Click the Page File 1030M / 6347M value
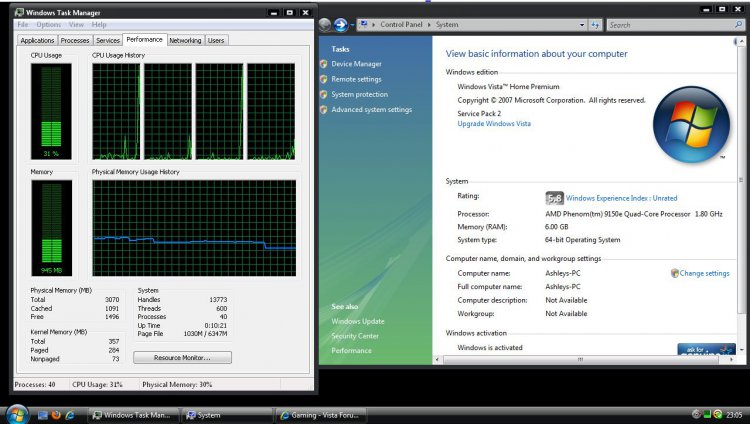 point(205,334)
